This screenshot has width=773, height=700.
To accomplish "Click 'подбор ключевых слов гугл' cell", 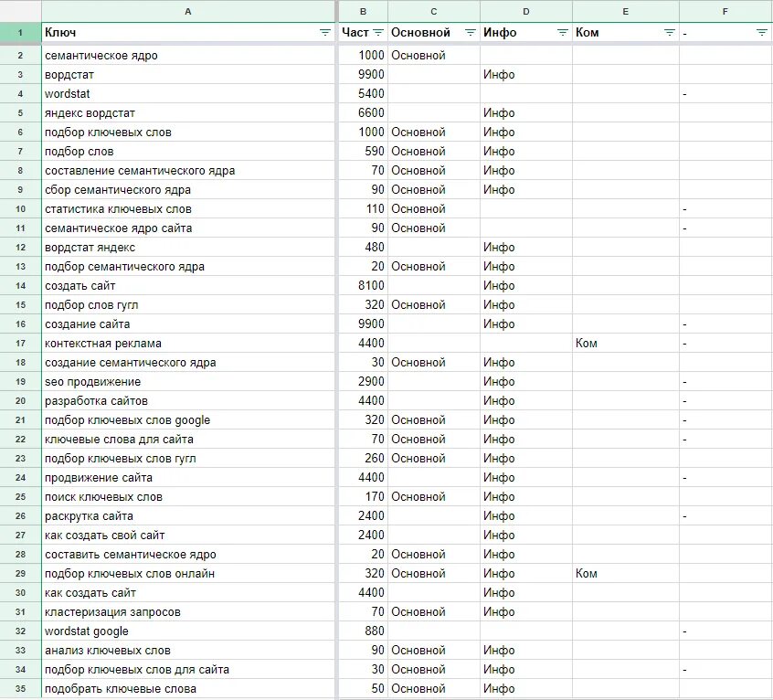I will pyautogui.click(x=188, y=459).
